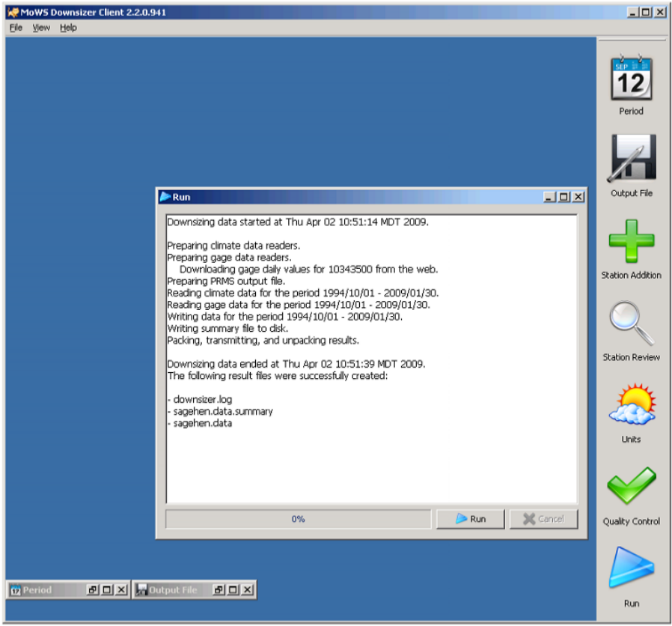Open the Units sun and cloud icon
This screenshot has height=626, width=672.
pos(632,404)
